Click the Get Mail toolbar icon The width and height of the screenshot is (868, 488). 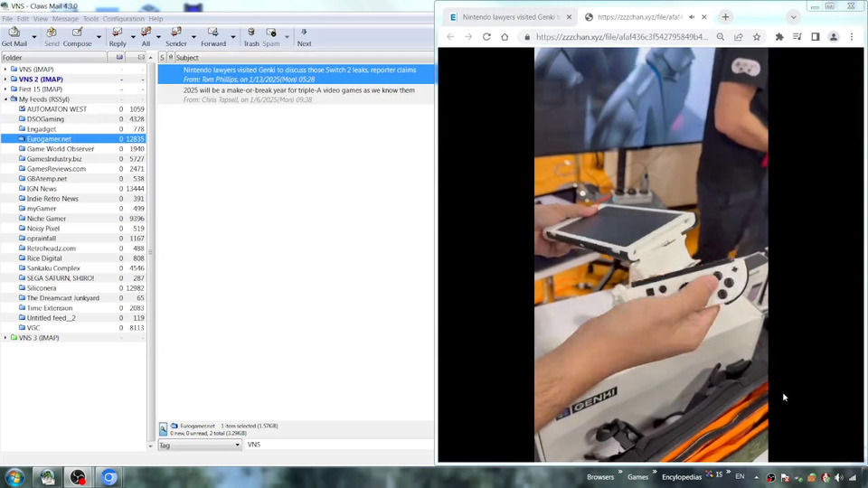pos(14,36)
